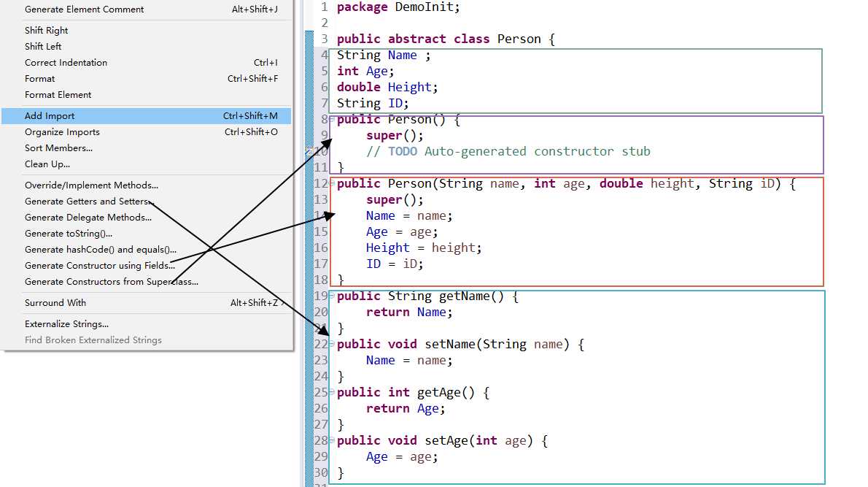Click the Add Import menu entry
Screen dimensions: 868x487
[x=50, y=116]
